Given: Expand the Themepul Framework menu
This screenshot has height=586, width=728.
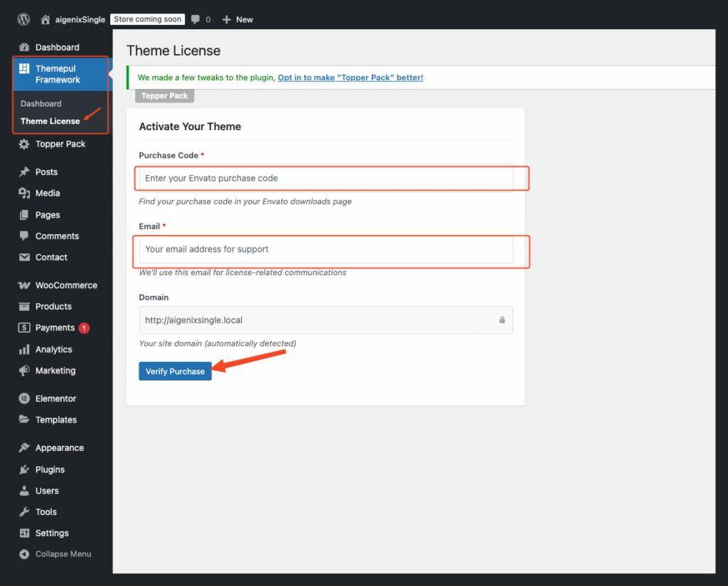Looking at the screenshot, I should (x=58, y=74).
